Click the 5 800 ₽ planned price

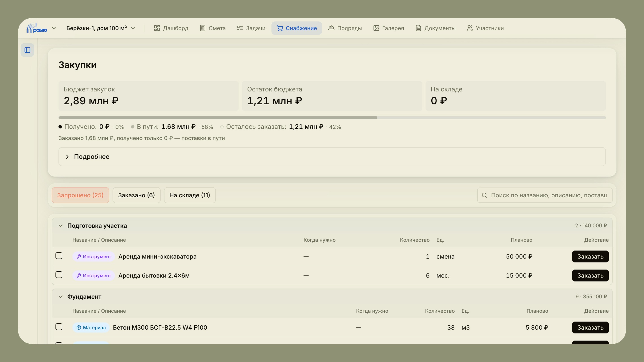[537, 327]
